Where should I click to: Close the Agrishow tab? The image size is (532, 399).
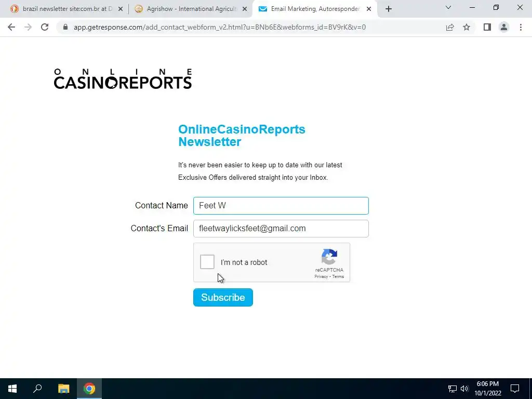[x=245, y=9]
